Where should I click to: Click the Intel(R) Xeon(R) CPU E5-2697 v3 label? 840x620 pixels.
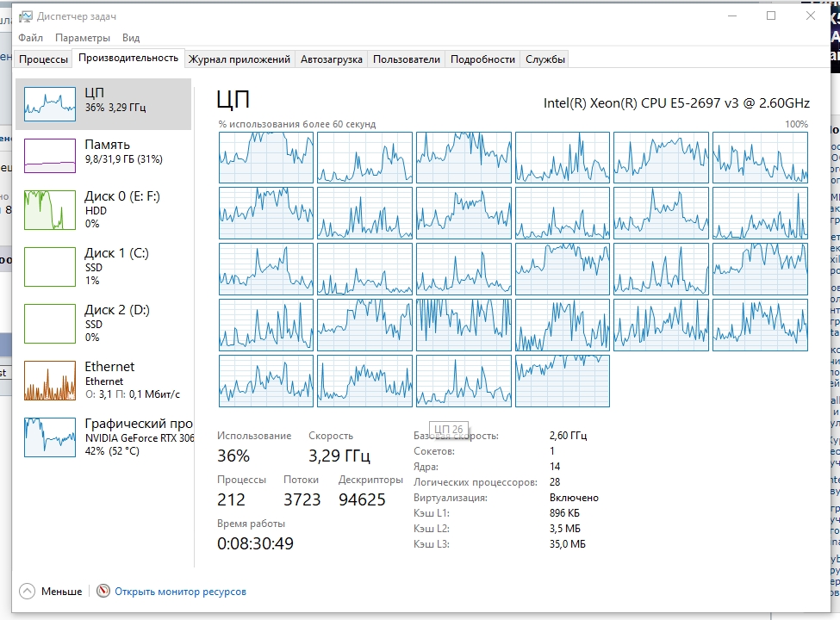pos(676,102)
